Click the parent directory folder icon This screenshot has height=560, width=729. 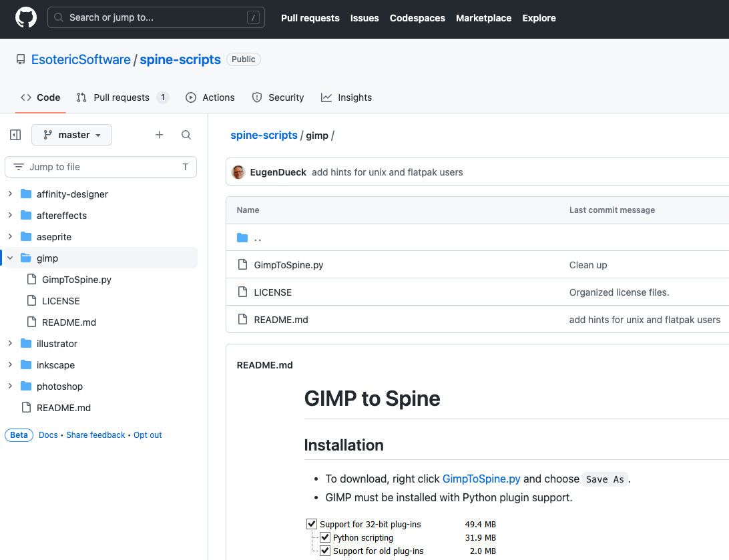[242, 238]
